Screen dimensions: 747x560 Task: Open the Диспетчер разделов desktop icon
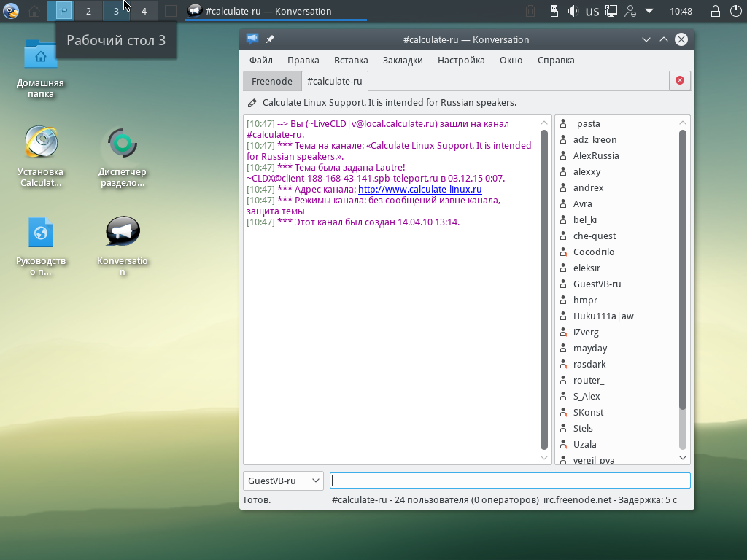tap(123, 144)
